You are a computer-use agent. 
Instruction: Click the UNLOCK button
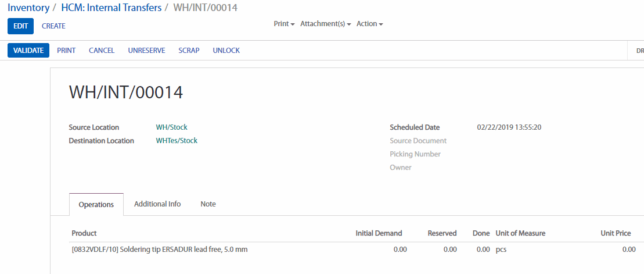click(x=226, y=51)
